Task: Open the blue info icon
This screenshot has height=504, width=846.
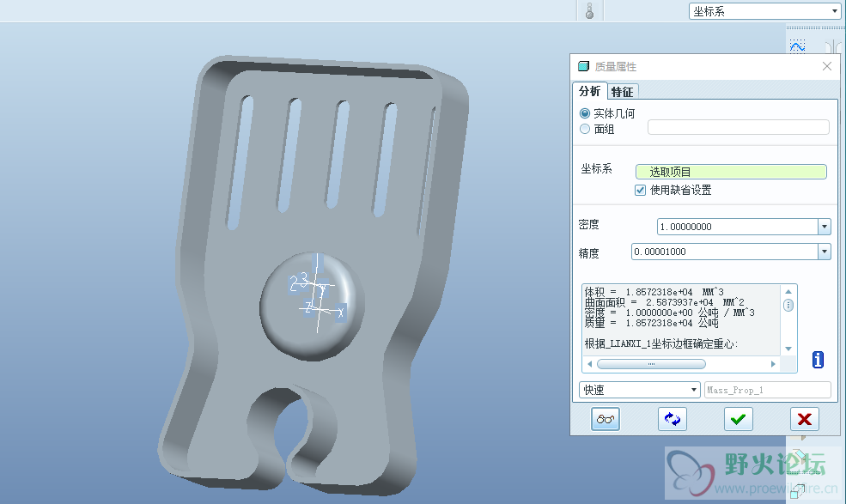Action: click(x=818, y=360)
